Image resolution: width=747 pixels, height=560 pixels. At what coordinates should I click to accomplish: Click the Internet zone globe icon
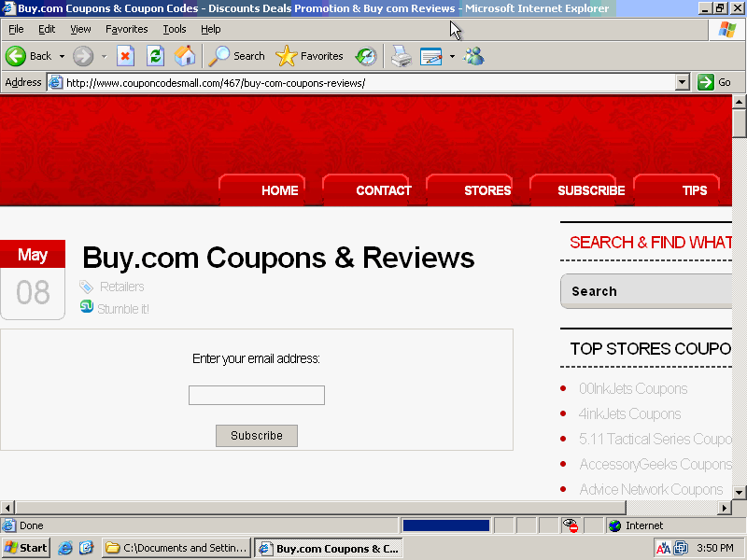click(x=615, y=525)
